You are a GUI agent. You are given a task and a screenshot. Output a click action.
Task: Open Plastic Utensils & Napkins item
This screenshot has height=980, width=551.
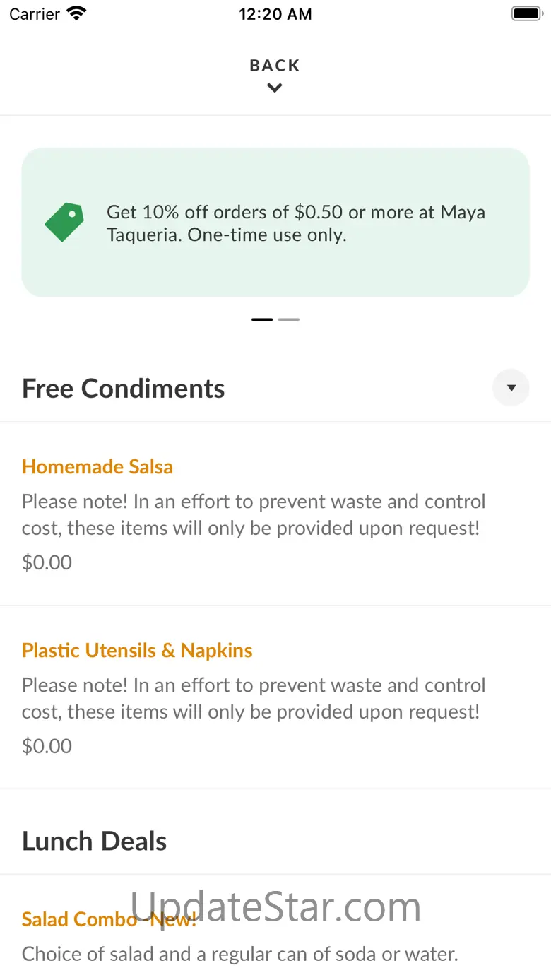coord(137,651)
